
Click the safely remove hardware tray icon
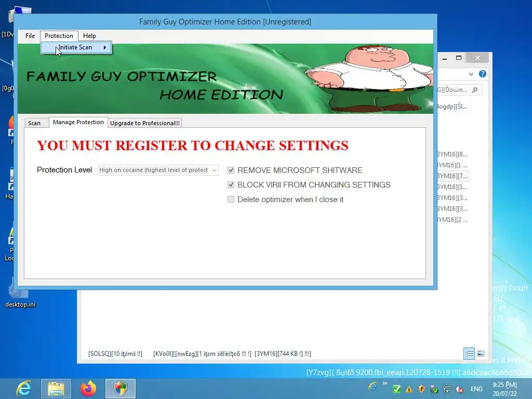[434, 389]
